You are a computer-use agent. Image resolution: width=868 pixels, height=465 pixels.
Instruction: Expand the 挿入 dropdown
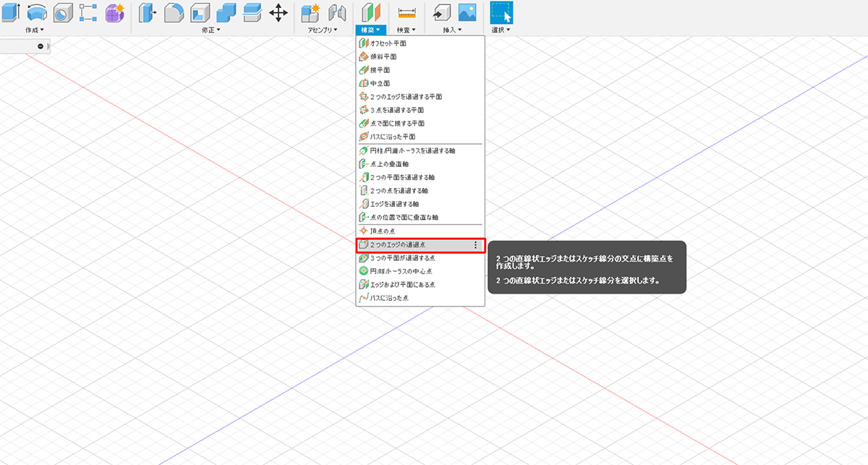[x=452, y=30]
